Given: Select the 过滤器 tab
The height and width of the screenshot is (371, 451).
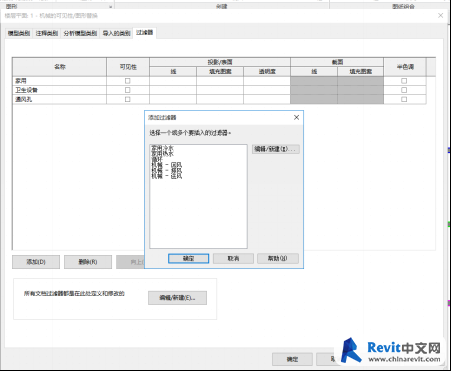Looking at the screenshot, I should point(145,33).
